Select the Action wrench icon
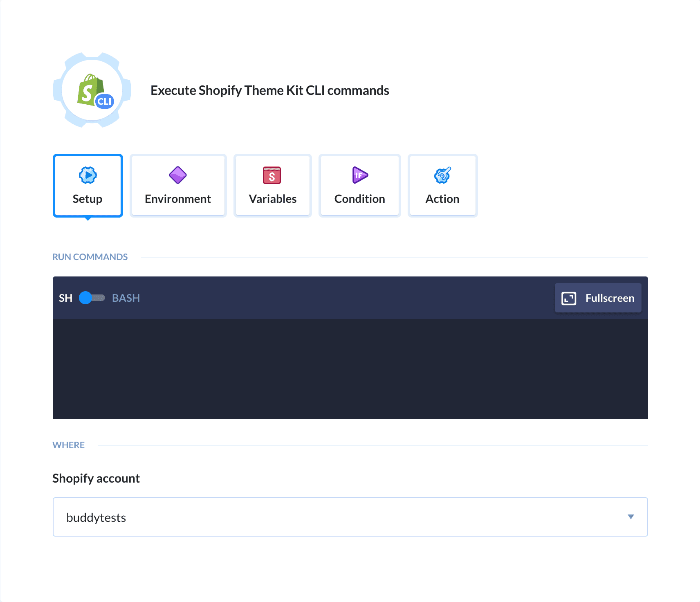Screen dimensions: 700x602 [442, 175]
